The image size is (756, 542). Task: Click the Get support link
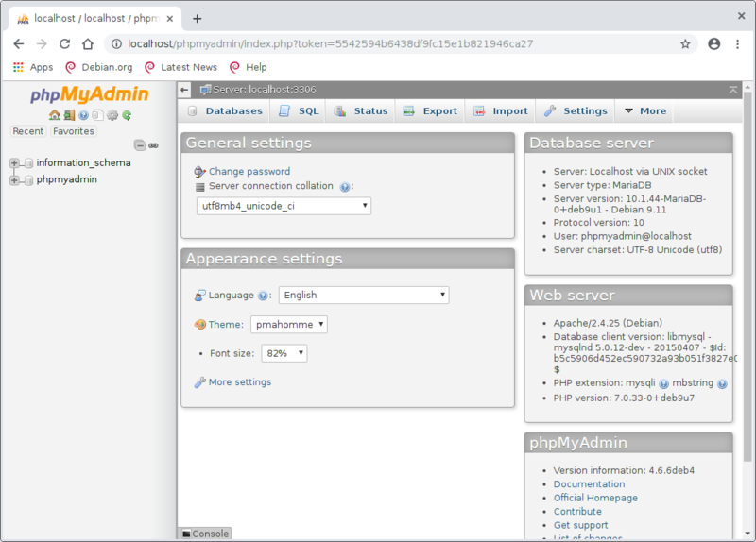(580, 525)
